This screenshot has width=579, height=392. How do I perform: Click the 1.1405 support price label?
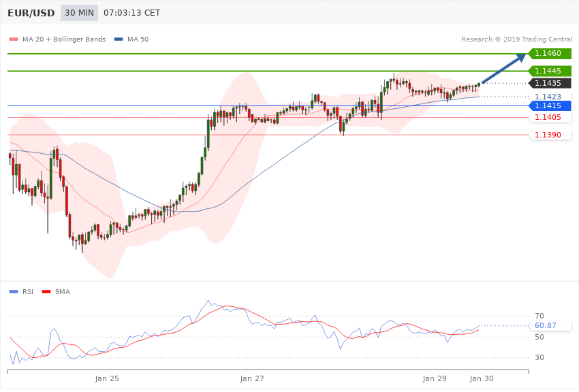click(550, 118)
